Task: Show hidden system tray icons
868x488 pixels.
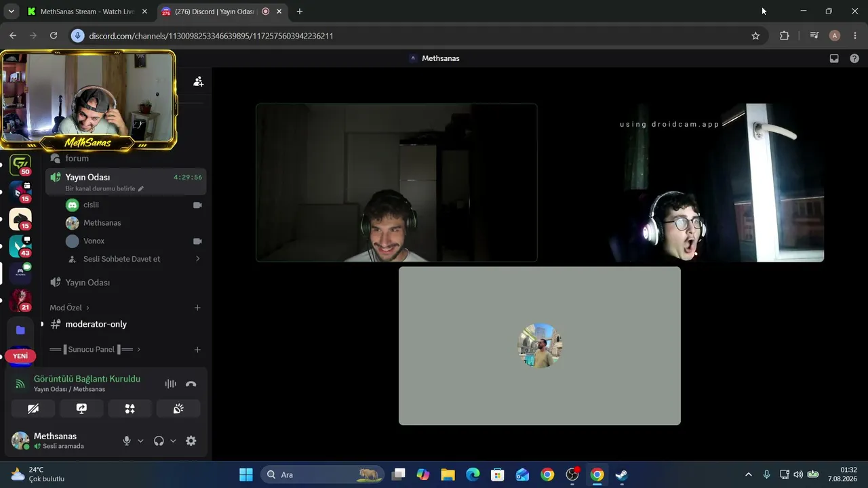Action: 749,474
